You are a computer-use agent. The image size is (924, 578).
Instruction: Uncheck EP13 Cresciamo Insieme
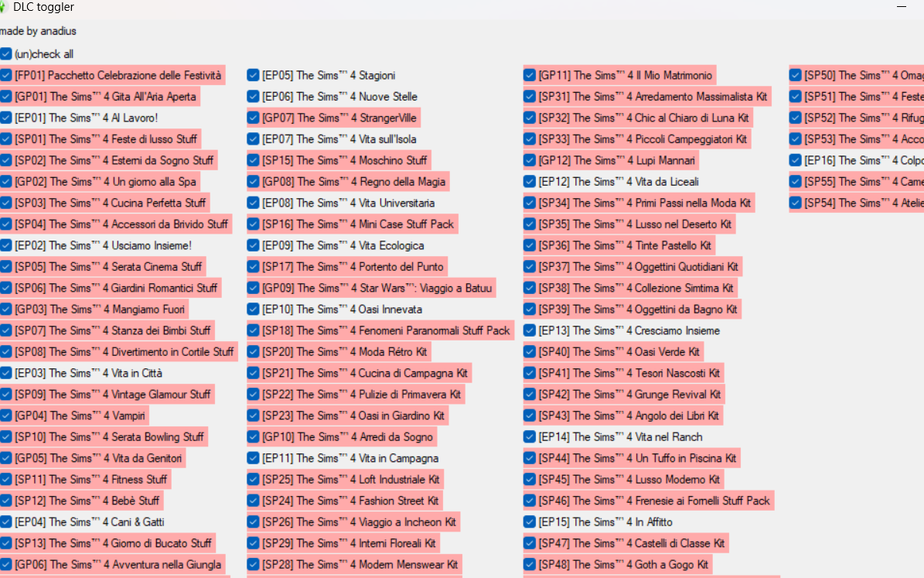(x=529, y=330)
